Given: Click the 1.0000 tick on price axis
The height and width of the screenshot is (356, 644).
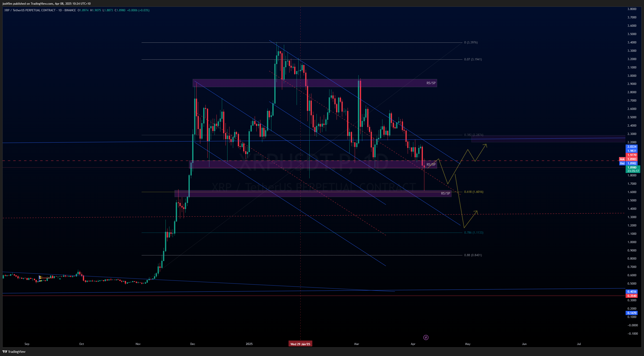Looking at the screenshot, I should [x=632, y=242].
